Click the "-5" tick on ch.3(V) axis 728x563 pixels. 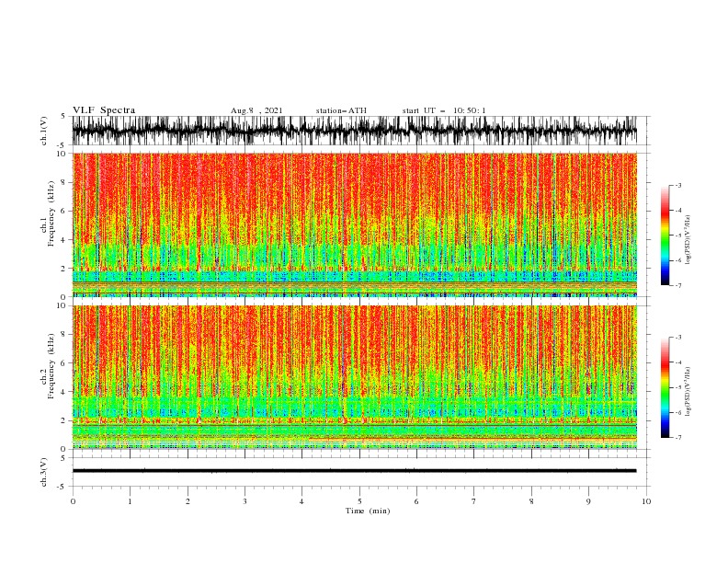[63, 487]
